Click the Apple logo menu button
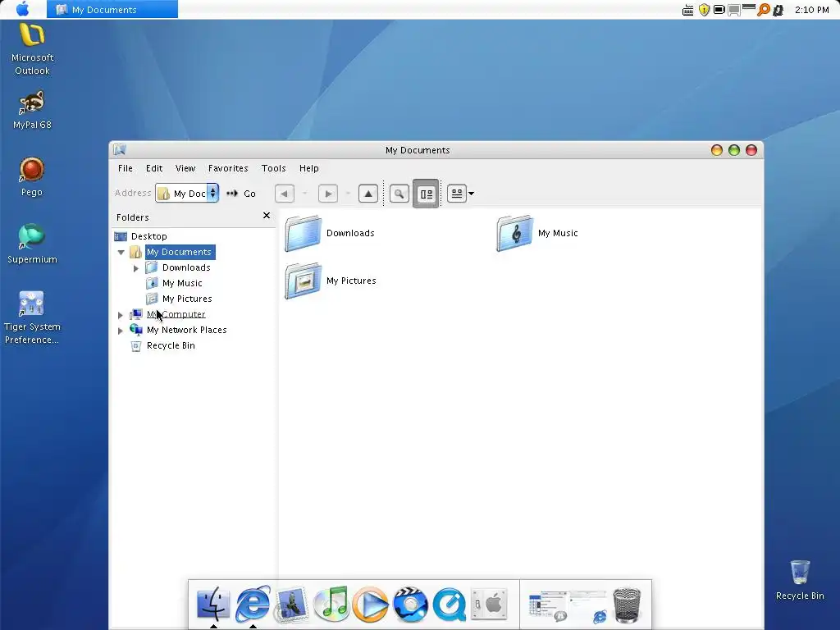 point(22,9)
